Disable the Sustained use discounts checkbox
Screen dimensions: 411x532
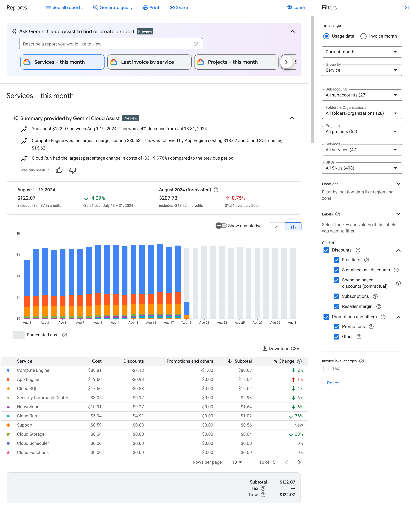(336, 270)
